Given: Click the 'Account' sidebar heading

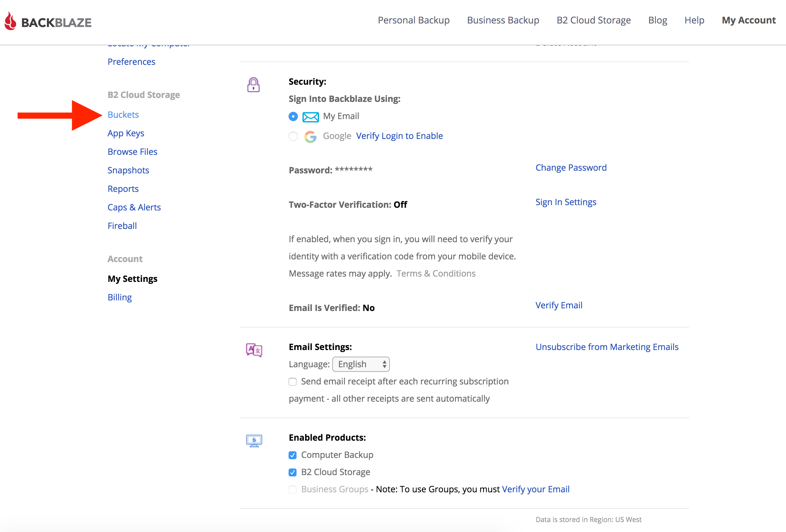Looking at the screenshot, I should pos(125,259).
